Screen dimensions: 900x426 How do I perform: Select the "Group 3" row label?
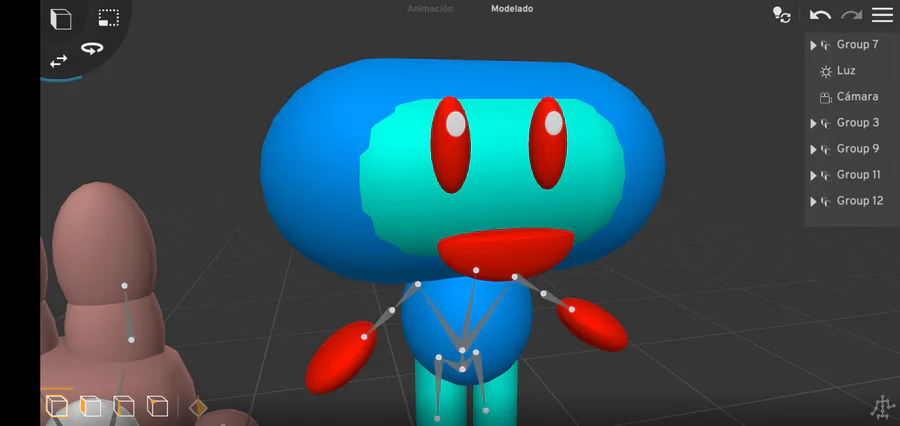point(858,123)
